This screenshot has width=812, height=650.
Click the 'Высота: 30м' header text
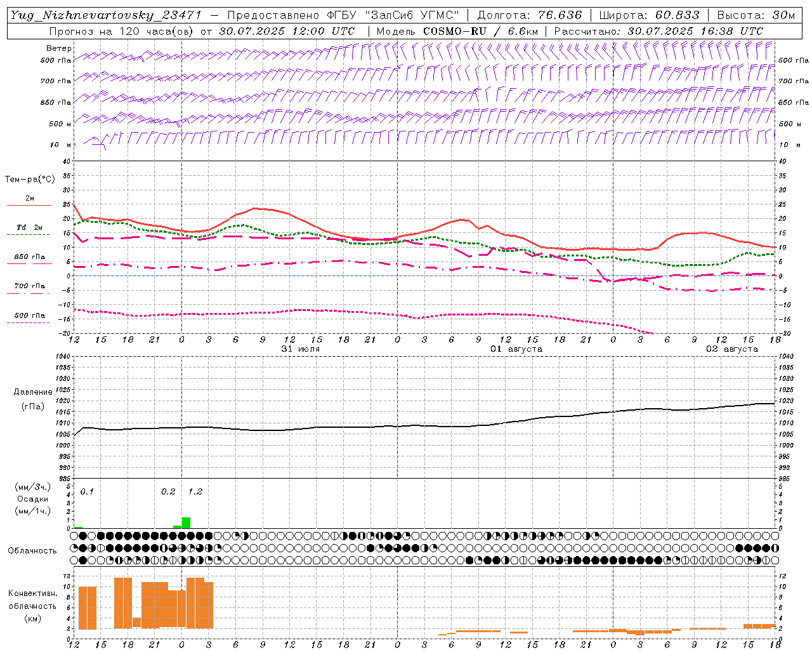pos(756,15)
